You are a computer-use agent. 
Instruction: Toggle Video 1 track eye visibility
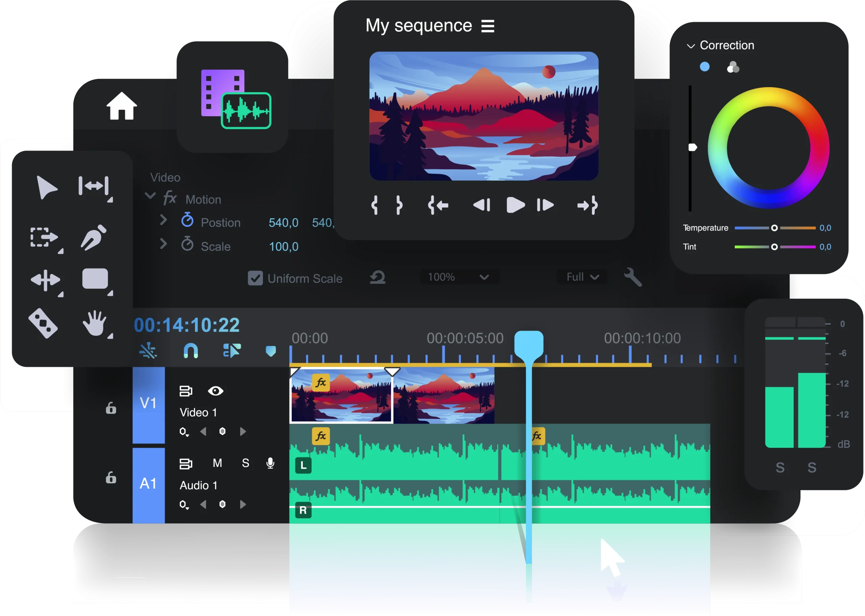[x=215, y=391]
